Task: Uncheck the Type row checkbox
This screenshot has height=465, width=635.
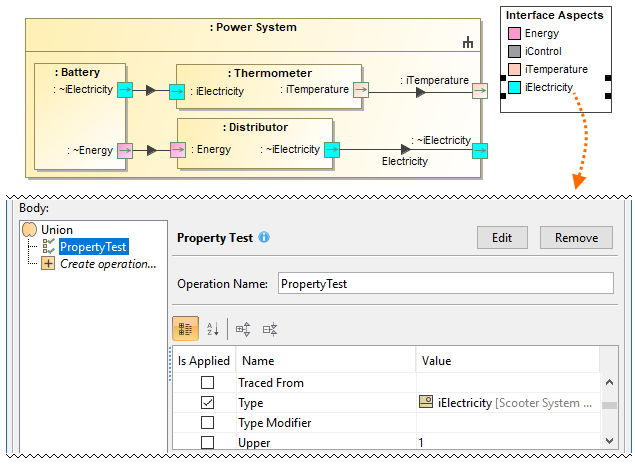Action: (x=208, y=403)
